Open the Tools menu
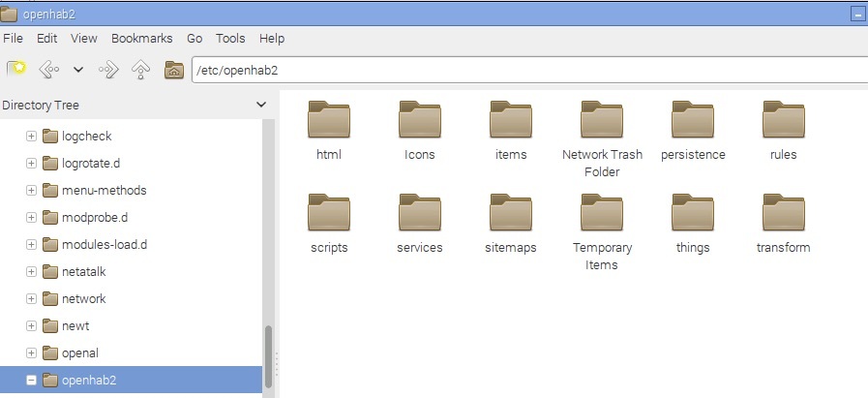This screenshot has height=398, width=868. [230, 38]
